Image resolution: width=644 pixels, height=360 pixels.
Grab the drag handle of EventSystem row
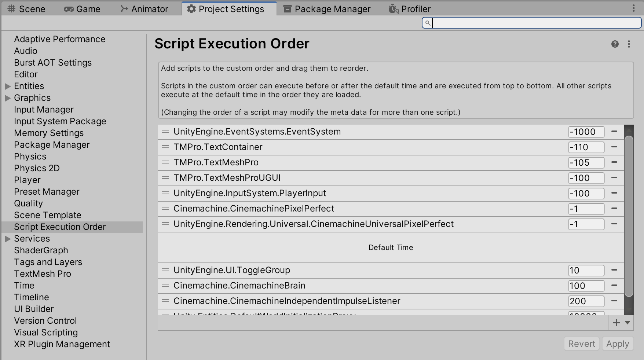165,131
